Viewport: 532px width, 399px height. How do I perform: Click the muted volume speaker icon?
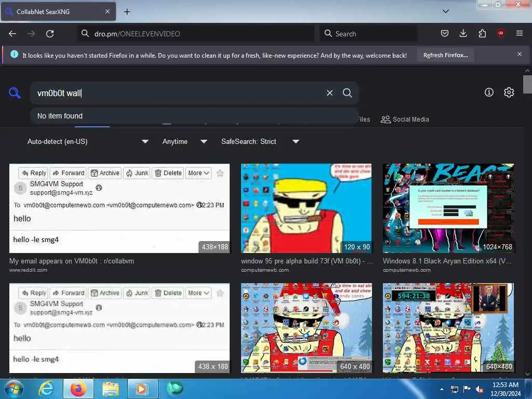point(480,389)
